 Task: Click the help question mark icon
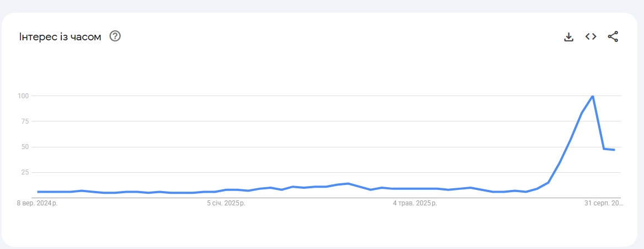point(115,36)
